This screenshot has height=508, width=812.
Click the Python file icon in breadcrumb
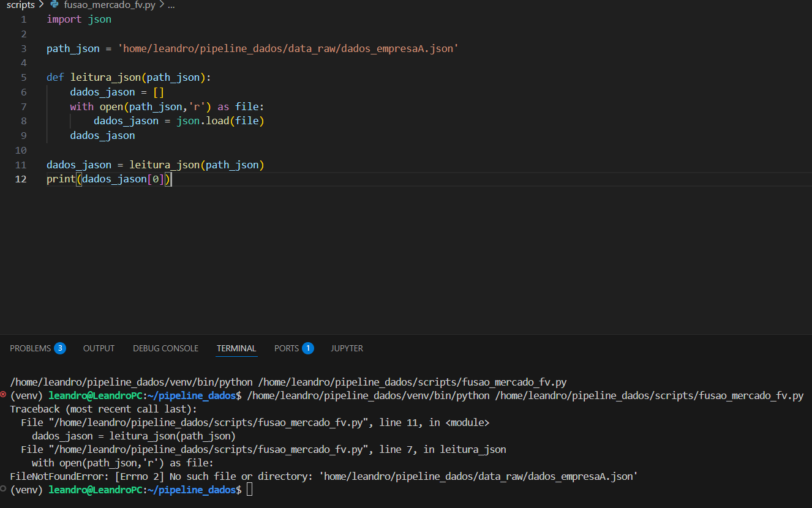(55, 5)
